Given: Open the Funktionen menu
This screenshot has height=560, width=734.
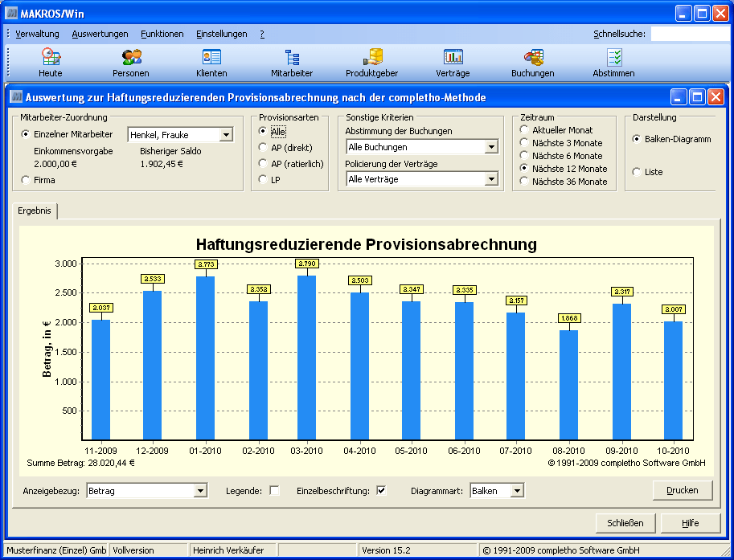Looking at the screenshot, I should 162,34.
